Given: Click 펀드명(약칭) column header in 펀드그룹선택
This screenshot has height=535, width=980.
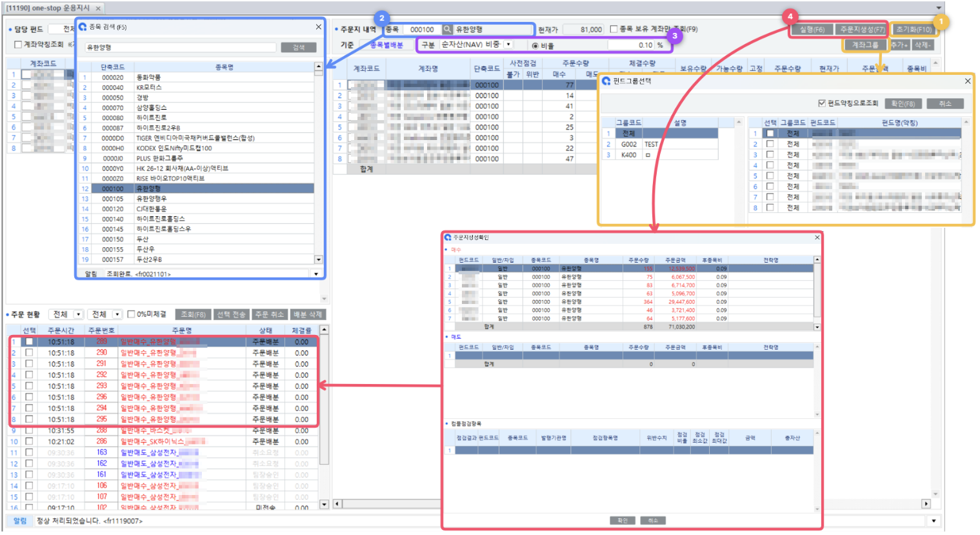Looking at the screenshot, I should [x=899, y=123].
